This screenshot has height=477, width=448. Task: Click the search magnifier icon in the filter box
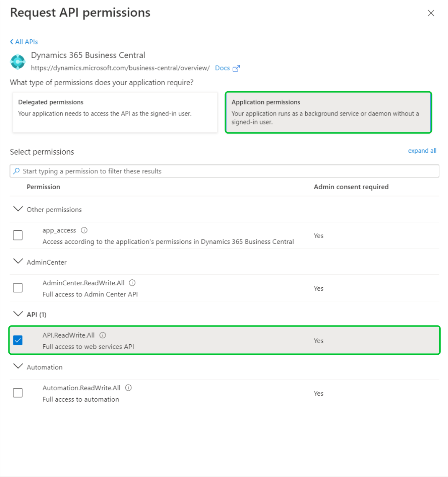(16, 171)
